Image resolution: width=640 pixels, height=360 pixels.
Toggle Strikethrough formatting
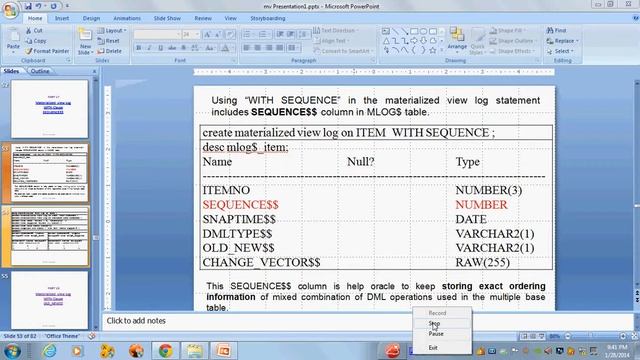[x=172, y=48]
